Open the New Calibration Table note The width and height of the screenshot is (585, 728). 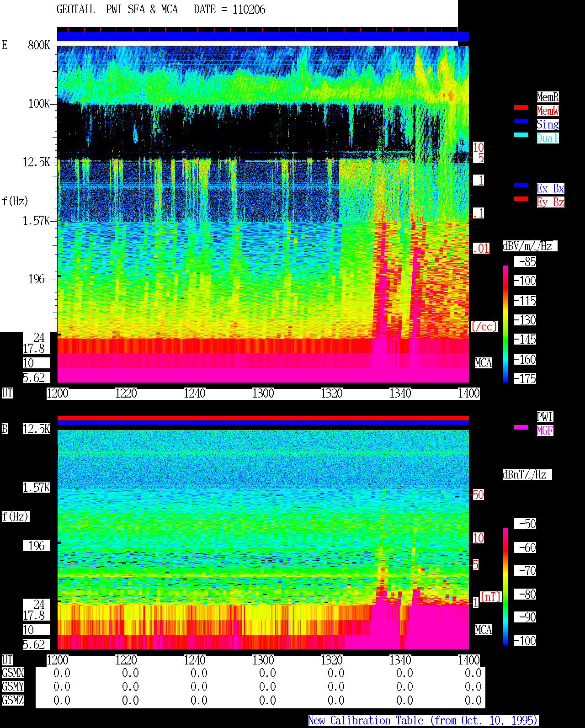coord(423,721)
